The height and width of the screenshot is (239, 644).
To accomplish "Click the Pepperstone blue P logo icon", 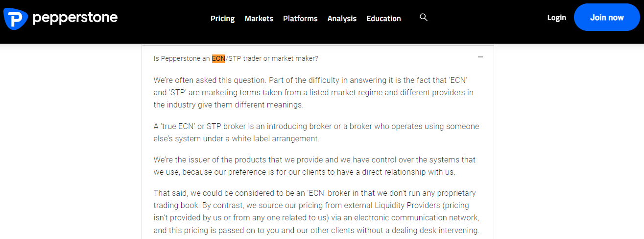I will tap(16, 18).
